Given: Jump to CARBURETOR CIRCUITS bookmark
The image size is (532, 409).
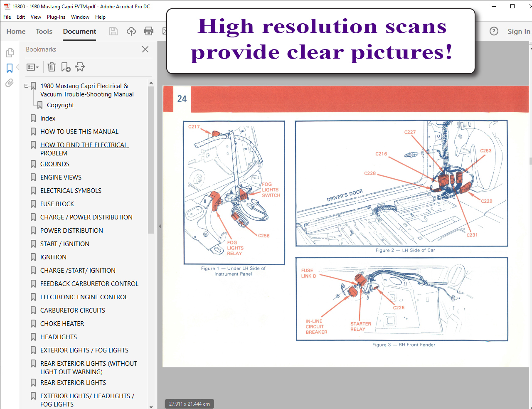Looking at the screenshot, I should (x=73, y=310).
